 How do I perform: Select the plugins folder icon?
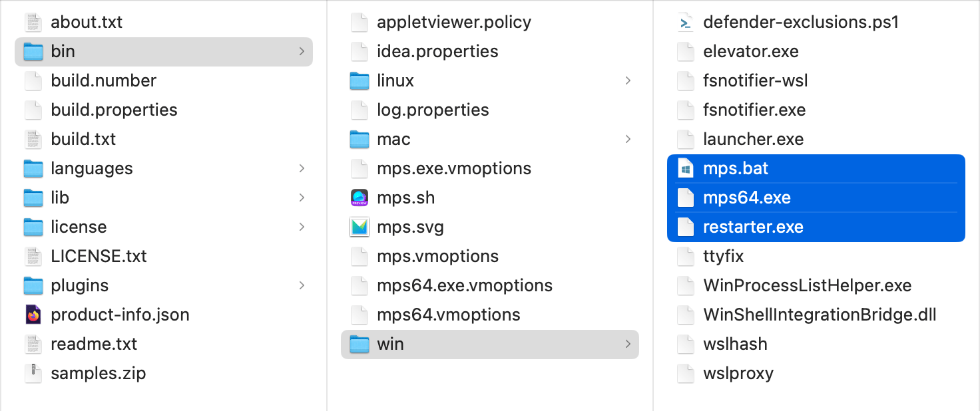point(33,285)
